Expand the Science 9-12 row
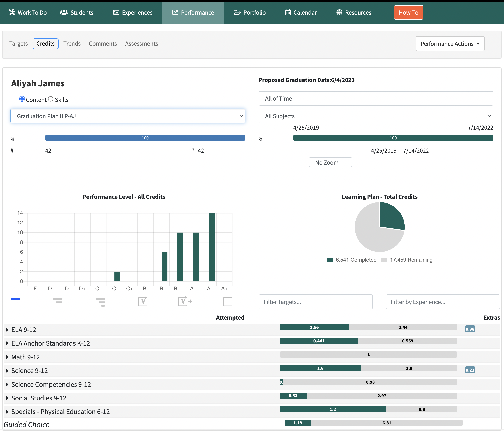Viewport: 504px width, 431px height. [7, 371]
